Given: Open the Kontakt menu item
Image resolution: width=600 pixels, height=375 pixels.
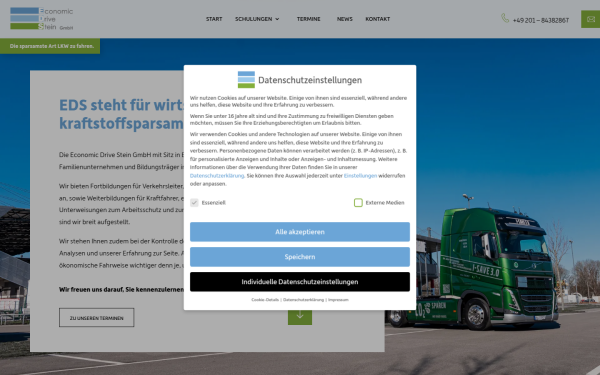Looking at the screenshot, I should click(377, 19).
